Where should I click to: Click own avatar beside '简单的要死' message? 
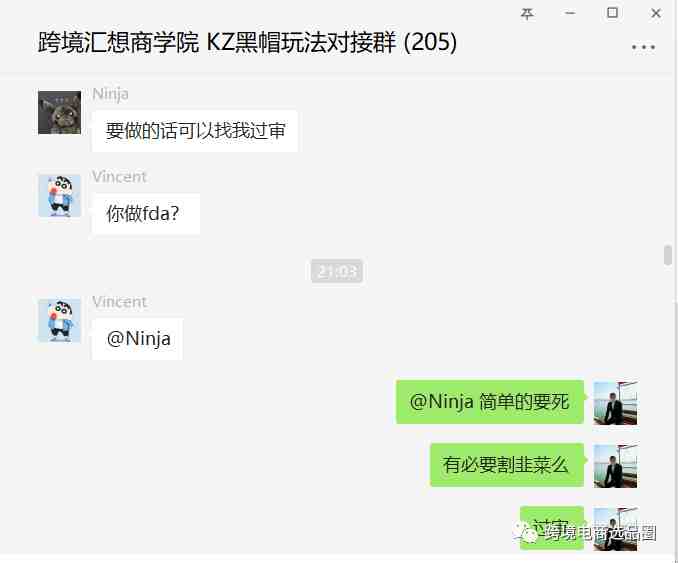pyautogui.click(x=615, y=403)
